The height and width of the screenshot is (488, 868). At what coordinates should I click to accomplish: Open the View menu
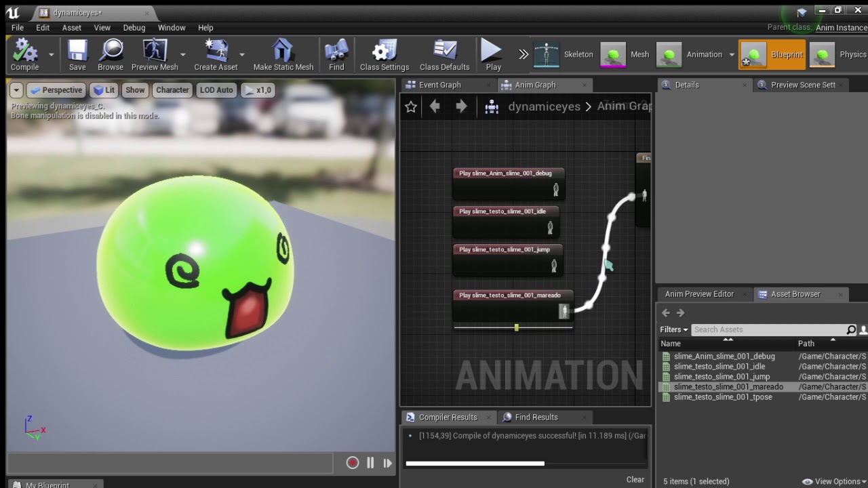(102, 28)
